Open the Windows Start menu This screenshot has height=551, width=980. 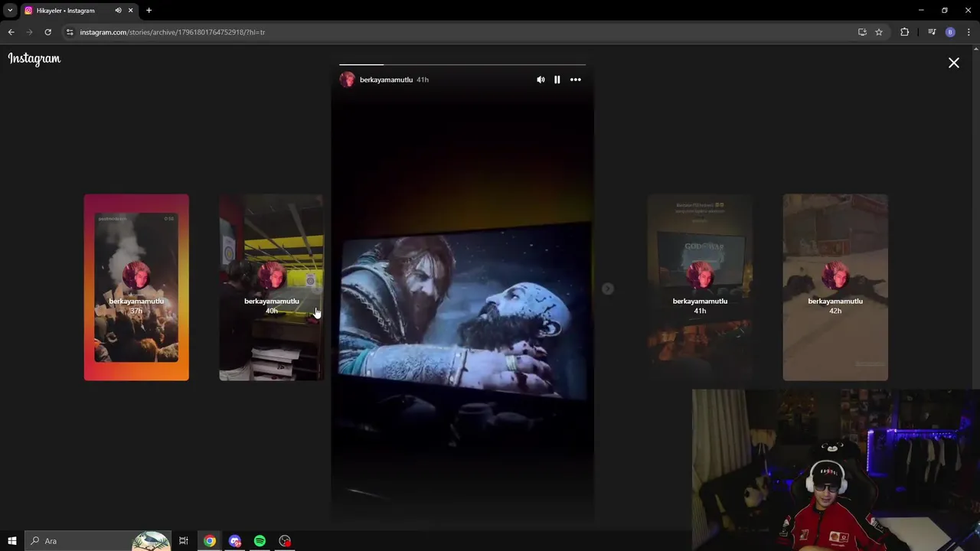(12, 541)
